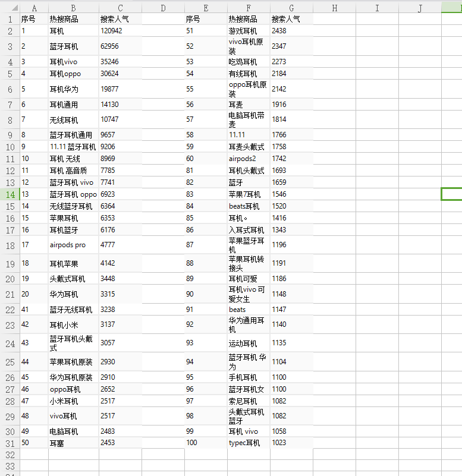Select cell 游戏耳机
This screenshot has width=462, height=476.
click(x=249, y=31)
